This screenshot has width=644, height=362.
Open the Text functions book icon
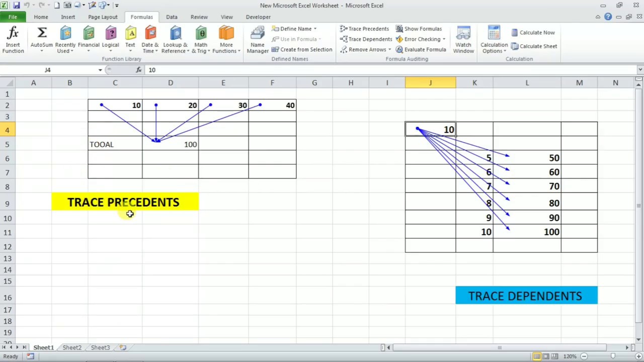(130, 34)
